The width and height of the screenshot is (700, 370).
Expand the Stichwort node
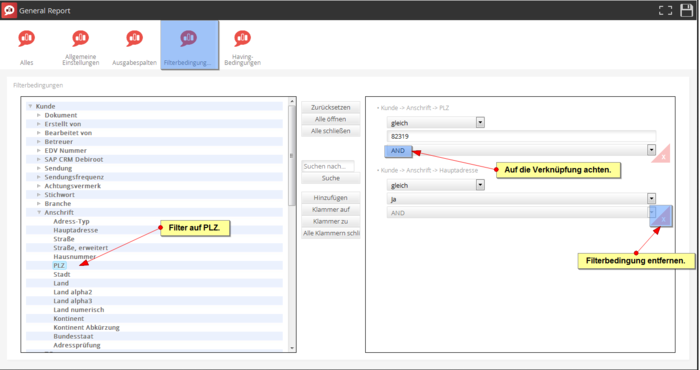(39, 195)
